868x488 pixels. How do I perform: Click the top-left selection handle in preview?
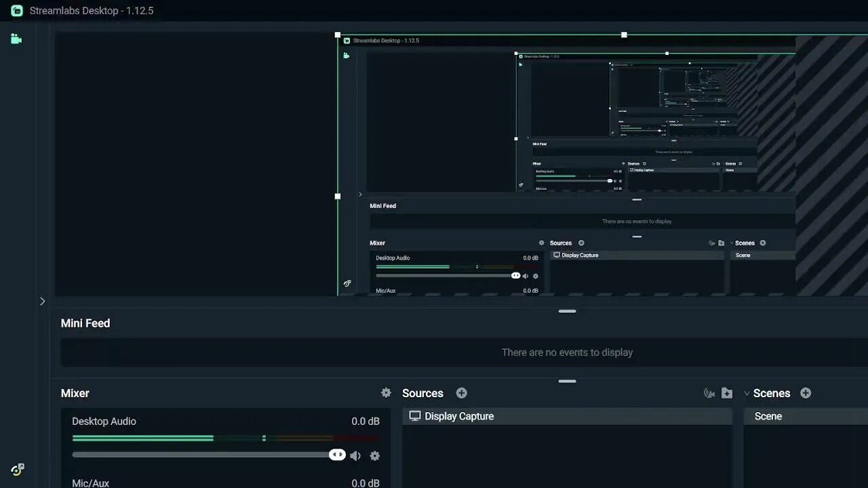click(x=338, y=35)
